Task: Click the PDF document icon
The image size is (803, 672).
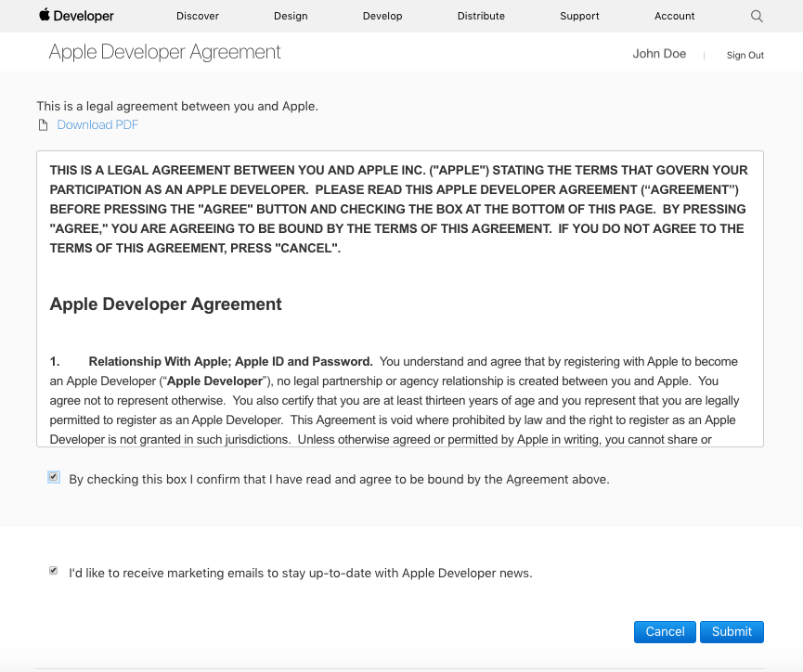Action: tap(44, 125)
